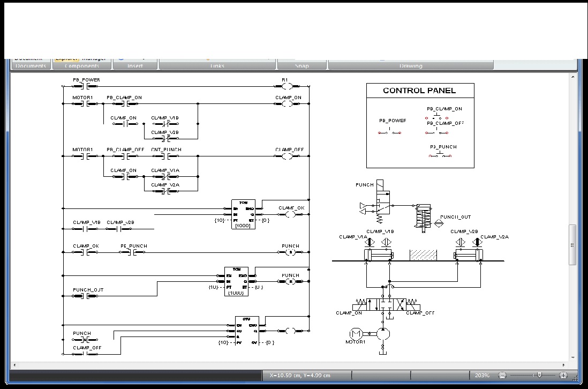Image resolution: width=588 pixels, height=389 pixels.
Task: Open the Drawing ribbon group
Action: point(411,66)
